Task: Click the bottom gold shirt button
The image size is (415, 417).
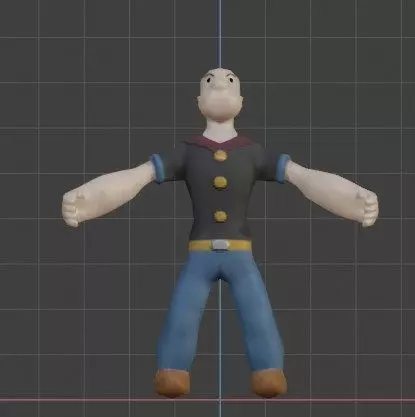Action: pyautogui.click(x=220, y=216)
